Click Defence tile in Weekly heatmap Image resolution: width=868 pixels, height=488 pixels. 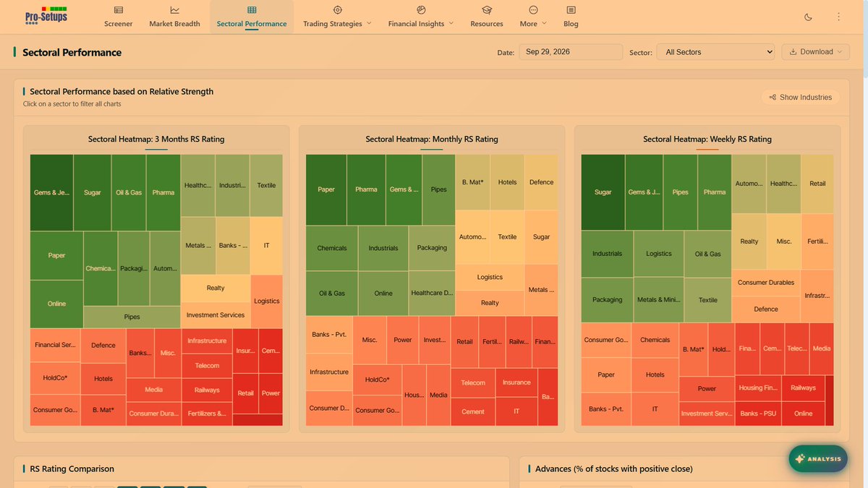pos(766,309)
